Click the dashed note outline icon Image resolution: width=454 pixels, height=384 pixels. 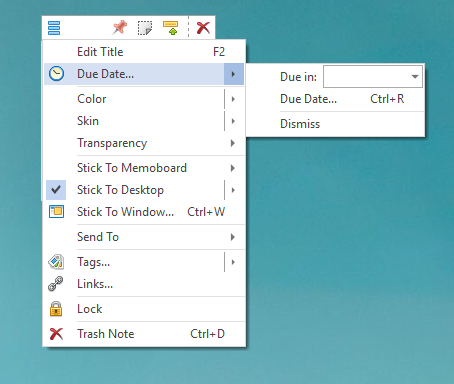coord(145,28)
